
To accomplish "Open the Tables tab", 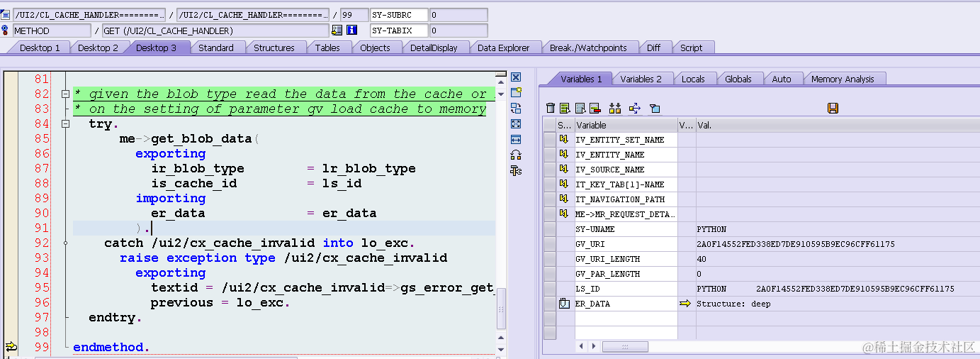I will (327, 48).
